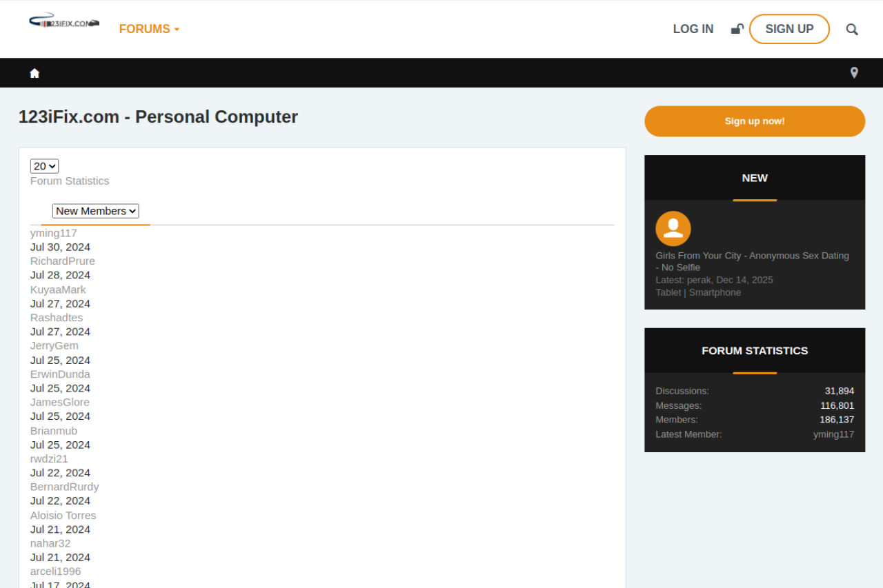Click the SIGN UP button

pyautogui.click(x=789, y=29)
